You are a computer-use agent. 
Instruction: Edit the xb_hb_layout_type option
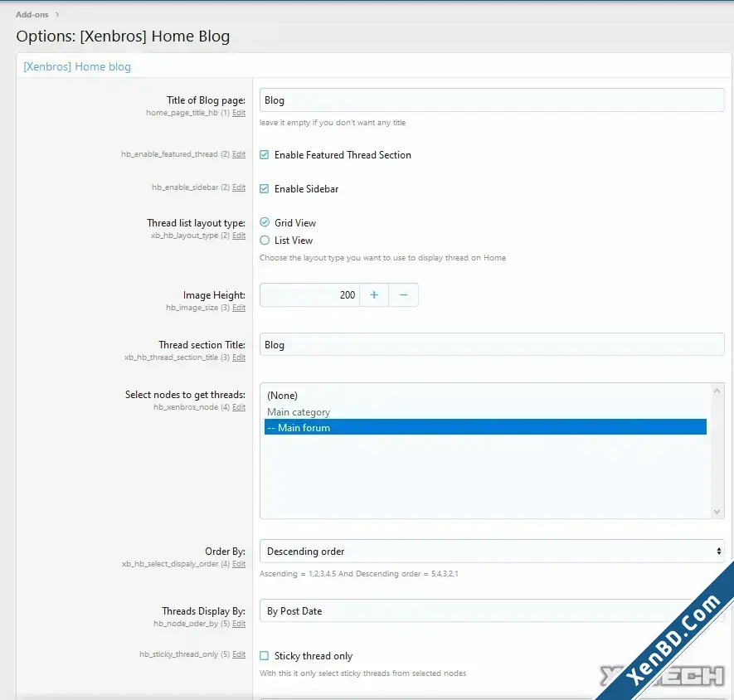[239, 236]
